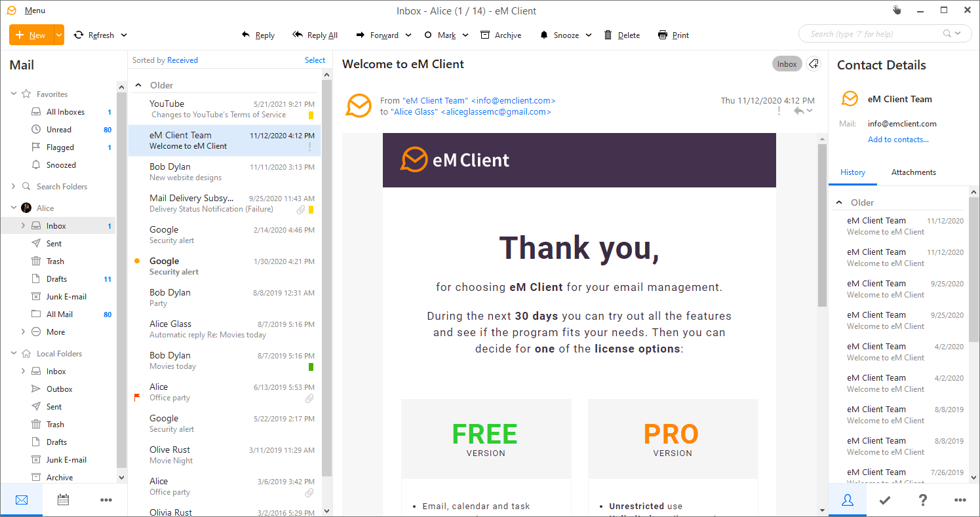Compose a new email with the New button
Image resolution: width=980 pixels, height=517 pixels.
point(31,35)
